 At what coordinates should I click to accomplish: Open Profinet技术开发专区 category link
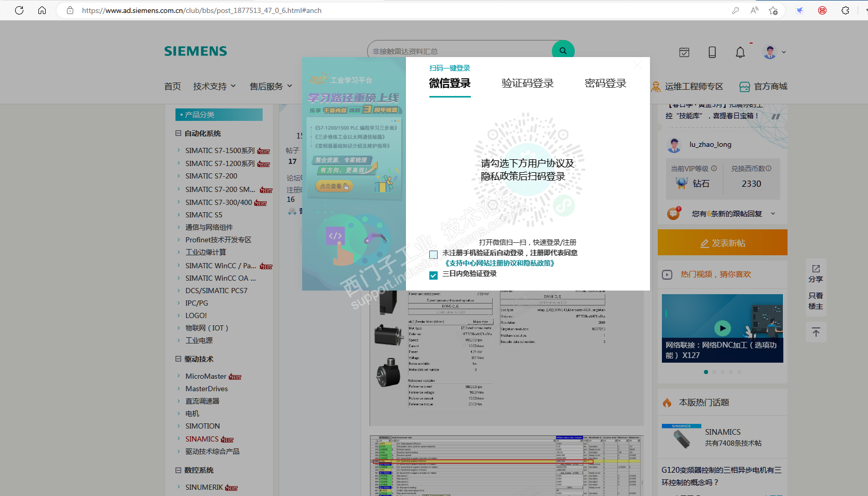[218, 240]
